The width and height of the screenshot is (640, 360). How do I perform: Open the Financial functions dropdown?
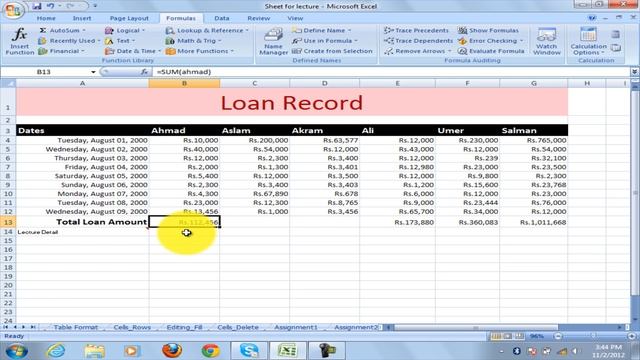point(61,51)
